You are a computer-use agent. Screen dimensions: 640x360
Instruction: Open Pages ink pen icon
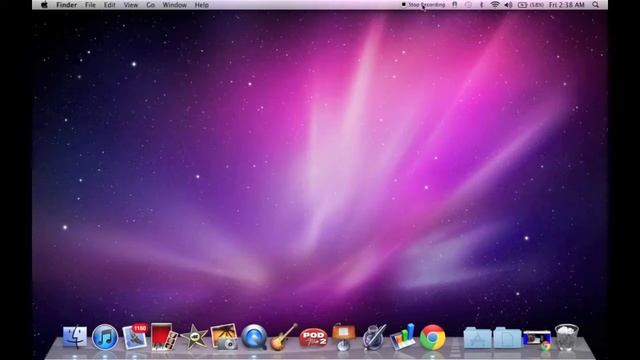click(x=373, y=337)
